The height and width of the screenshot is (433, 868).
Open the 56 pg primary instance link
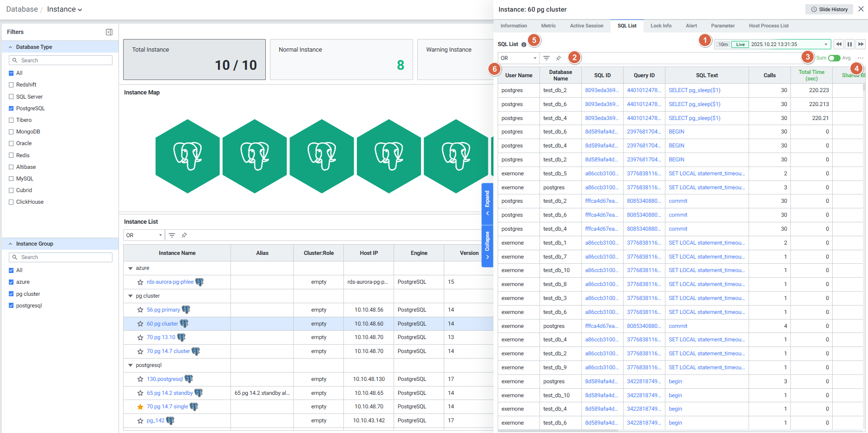[x=163, y=310]
